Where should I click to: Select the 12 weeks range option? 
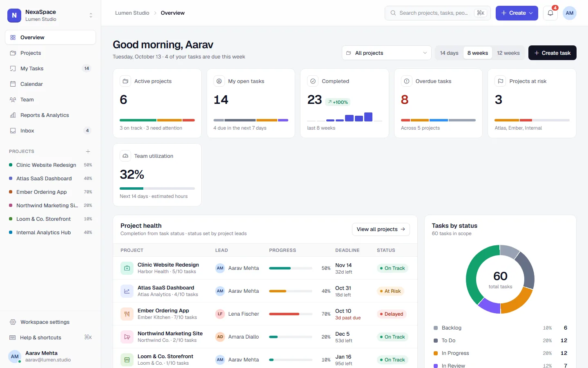click(508, 53)
